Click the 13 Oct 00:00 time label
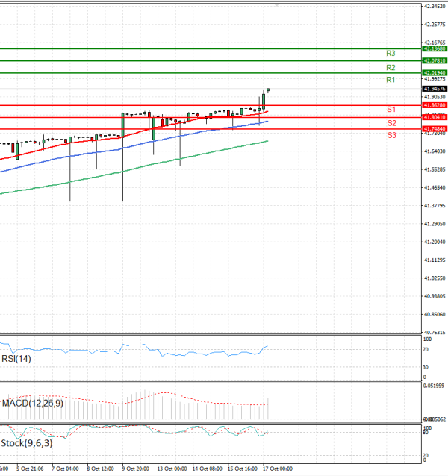Image resolution: width=448 pixels, height=476 pixels. pos(170,469)
